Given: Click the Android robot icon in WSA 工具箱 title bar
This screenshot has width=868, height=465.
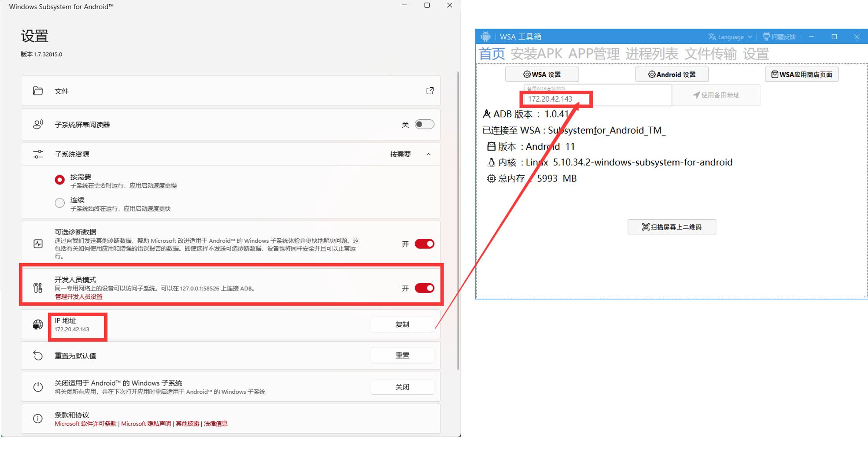Looking at the screenshot, I should [x=486, y=36].
